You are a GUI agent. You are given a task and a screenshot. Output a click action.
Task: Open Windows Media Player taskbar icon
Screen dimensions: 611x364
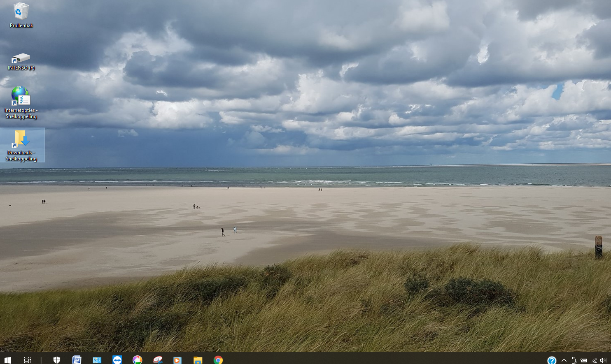coord(177,360)
